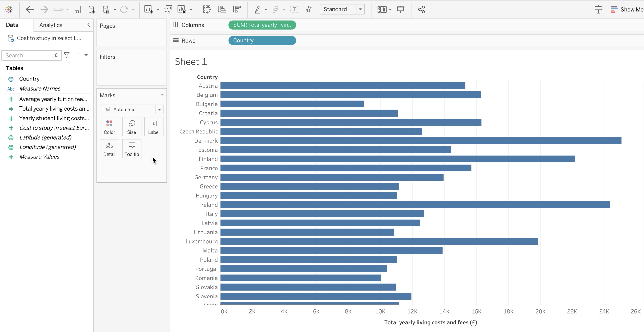The height and width of the screenshot is (332, 644).
Task: Click the Swap Rows and Columns icon
Action: click(207, 10)
